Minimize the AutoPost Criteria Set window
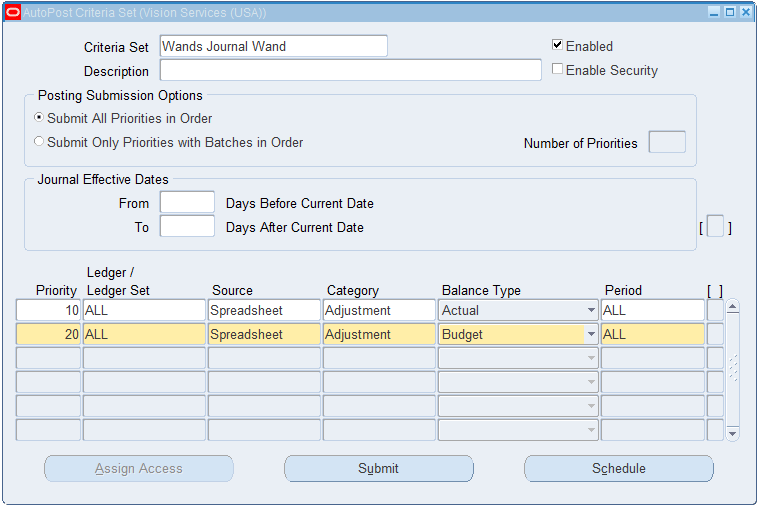This screenshot has height=507, width=760. (x=714, y=12)
